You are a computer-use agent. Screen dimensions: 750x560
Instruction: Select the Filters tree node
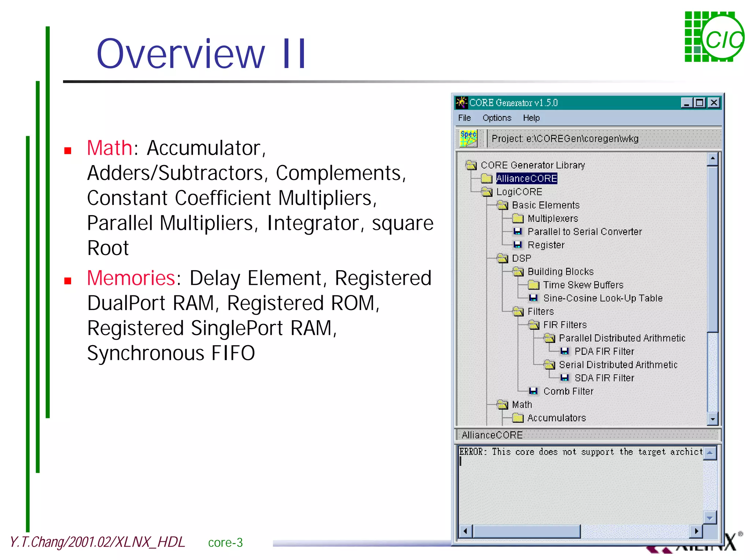click(541, 311)
